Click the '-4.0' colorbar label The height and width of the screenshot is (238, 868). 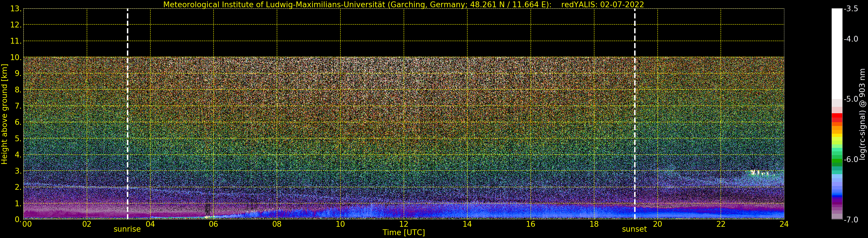(x=851, y=39)
